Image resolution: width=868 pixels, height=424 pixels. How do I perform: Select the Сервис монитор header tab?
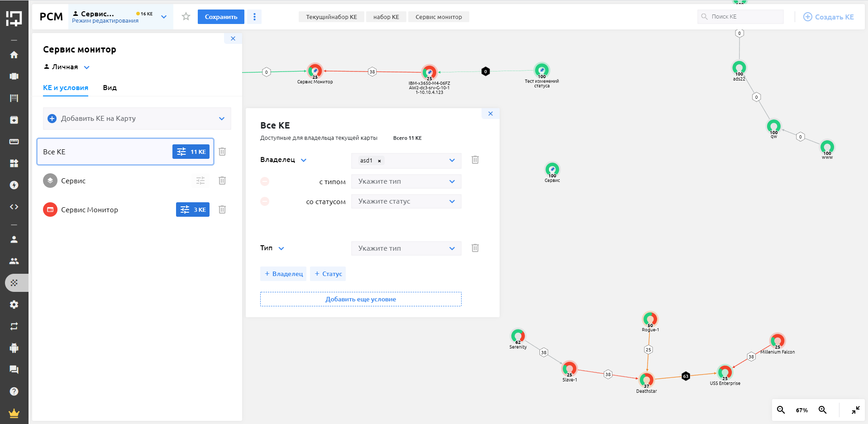pyautogui.click(x=439, y=17)
